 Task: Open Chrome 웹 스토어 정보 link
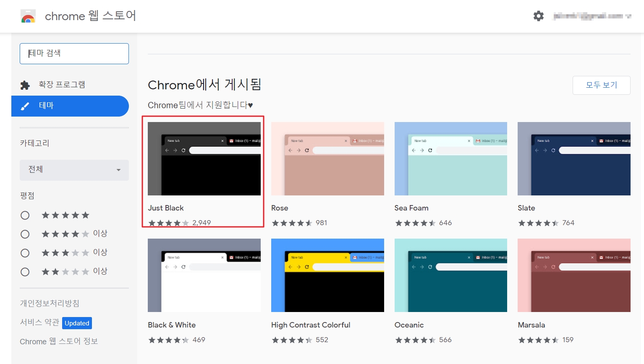[x=59, y=341]
